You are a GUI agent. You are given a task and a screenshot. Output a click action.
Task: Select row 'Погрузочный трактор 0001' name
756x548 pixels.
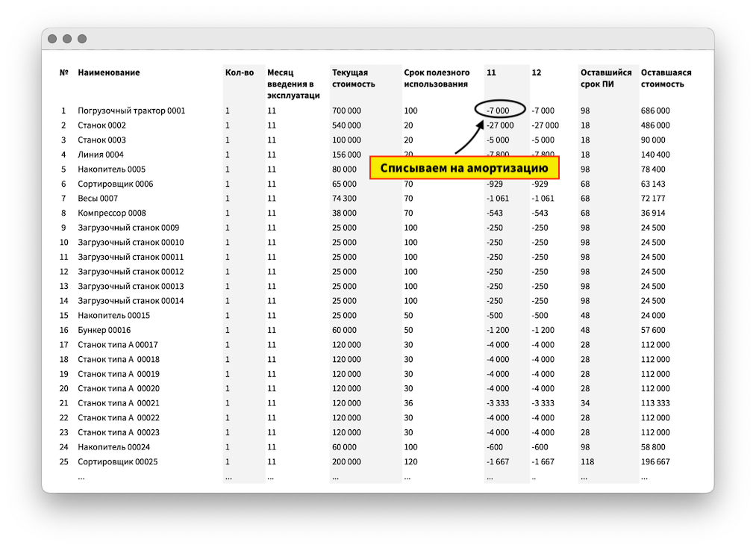131,110
